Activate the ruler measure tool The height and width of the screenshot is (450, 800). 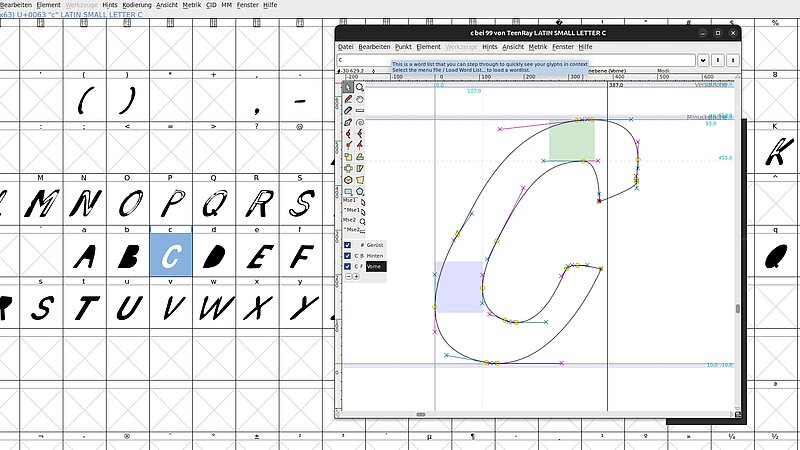coord(360,110)
